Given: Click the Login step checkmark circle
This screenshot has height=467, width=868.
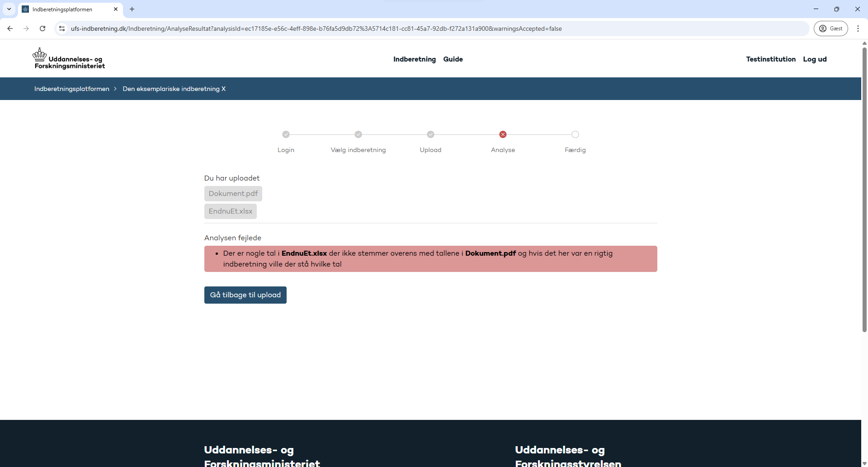Looking at the screenshot, I should (x=286, y=134).
